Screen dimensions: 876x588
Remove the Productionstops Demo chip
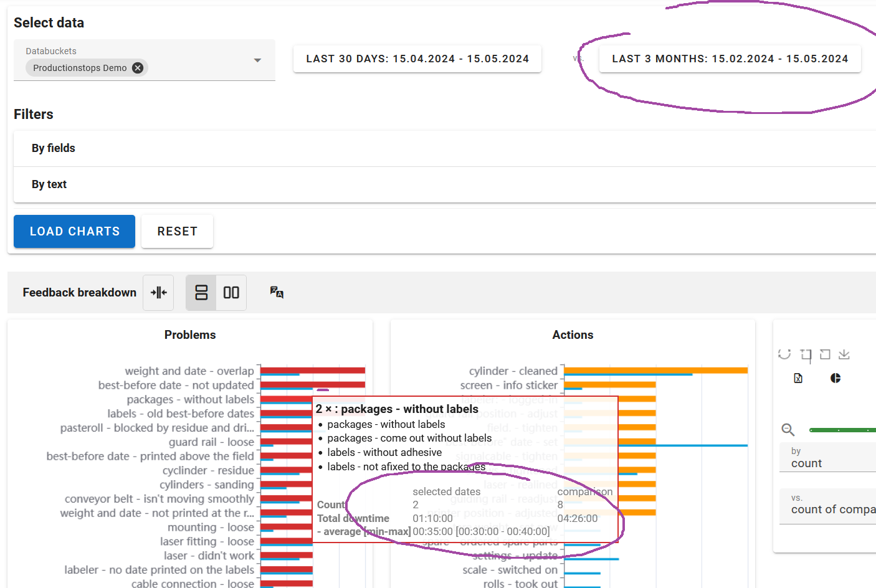138,68
